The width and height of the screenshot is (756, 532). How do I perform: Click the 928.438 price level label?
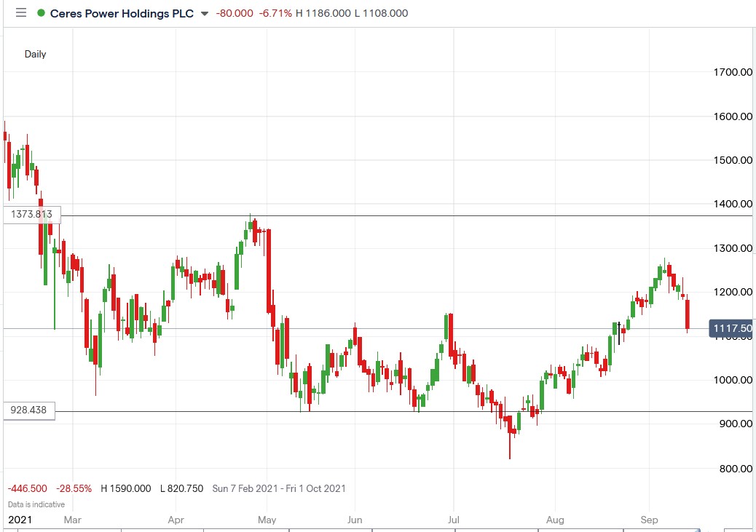coord(29,410)
